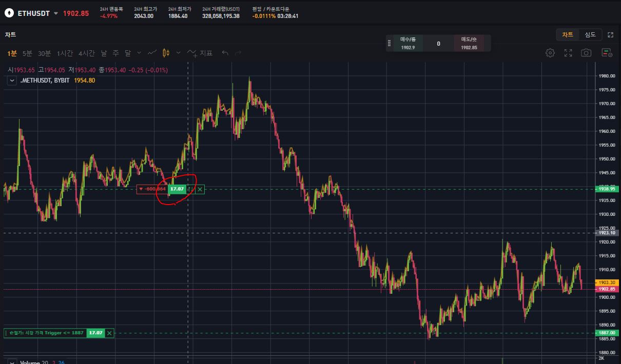The image size is (621, 364).
Task: Undo the last chart action
Action: pos(225,53)
